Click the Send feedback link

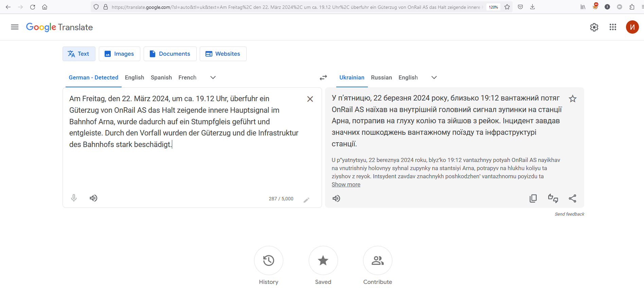(x=569, y=214)
